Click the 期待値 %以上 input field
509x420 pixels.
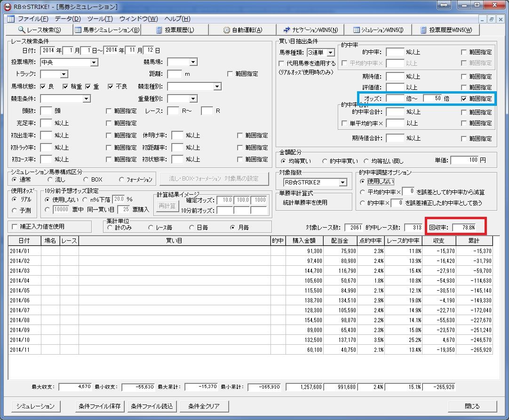coord(395,77)
